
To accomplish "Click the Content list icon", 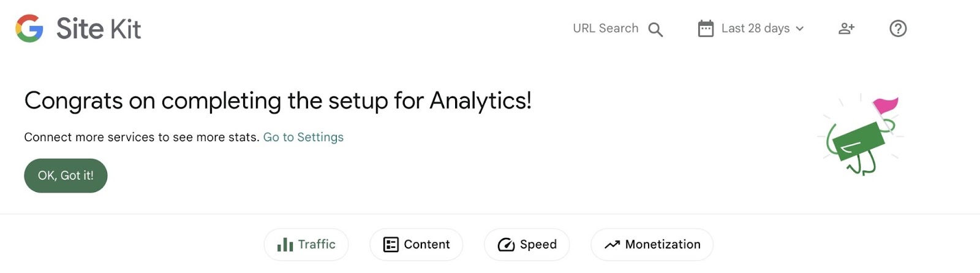I will [391, 245].
